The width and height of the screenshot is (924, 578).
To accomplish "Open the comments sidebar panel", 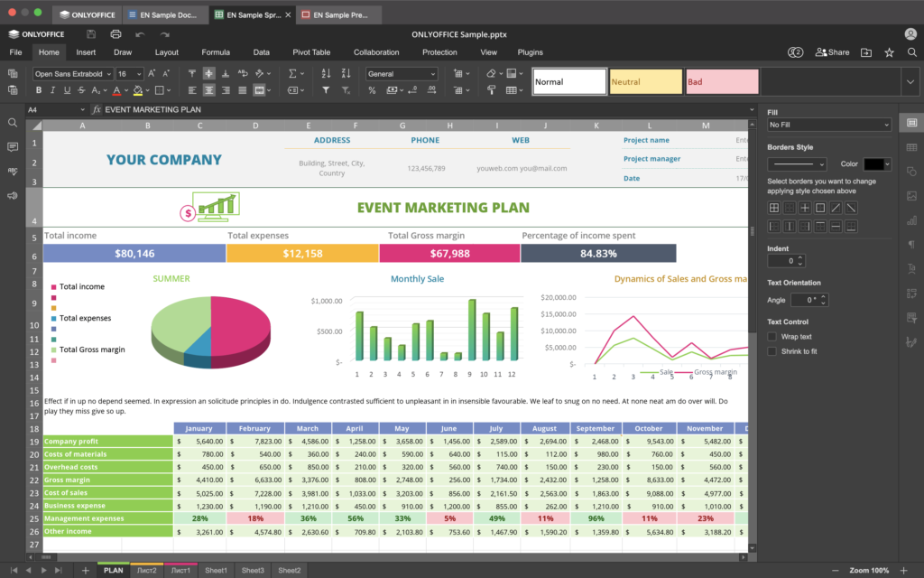I will (13, 147).
